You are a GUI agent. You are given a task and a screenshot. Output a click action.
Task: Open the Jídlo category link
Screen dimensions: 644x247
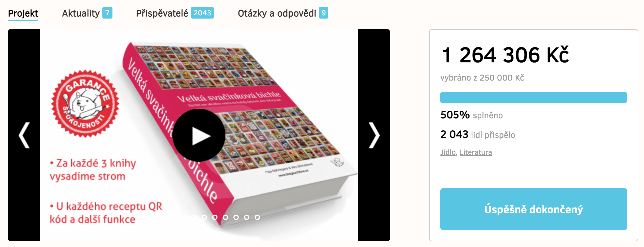point(448,152)
